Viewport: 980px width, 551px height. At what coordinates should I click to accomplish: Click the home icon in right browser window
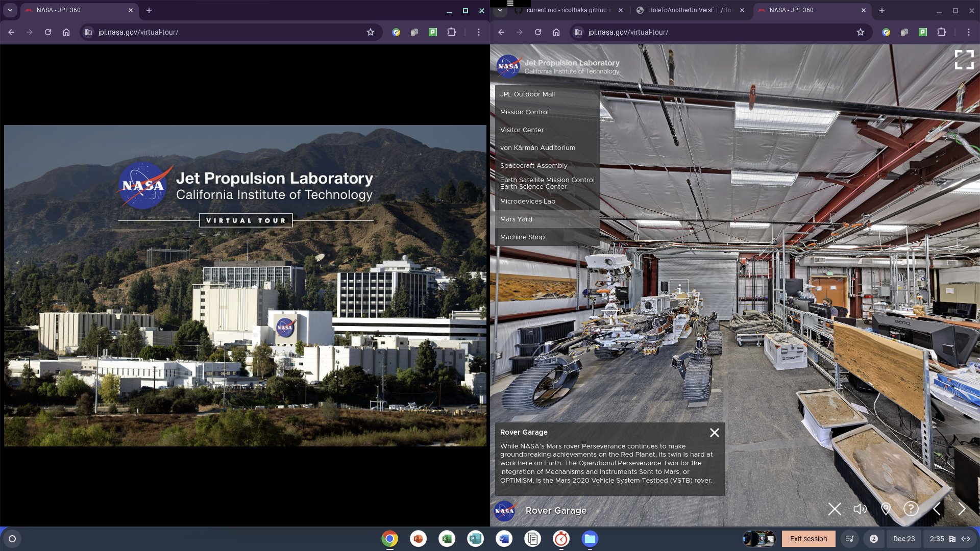[556, 32]
